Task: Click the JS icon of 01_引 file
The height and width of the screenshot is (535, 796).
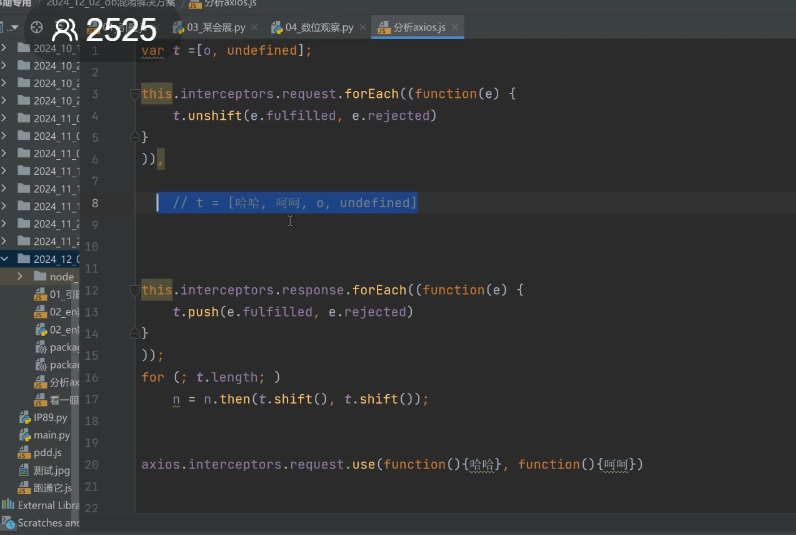Action: click(x=40, y=294)
